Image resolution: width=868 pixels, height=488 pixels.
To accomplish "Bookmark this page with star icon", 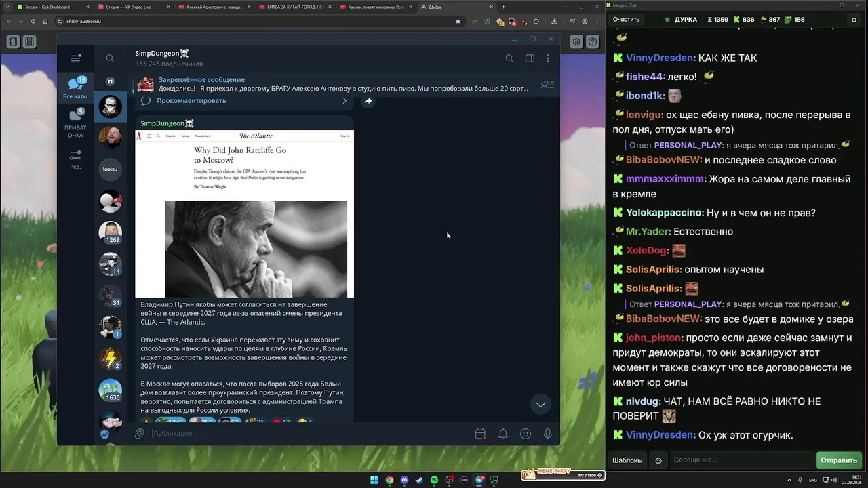I will 458,21.
